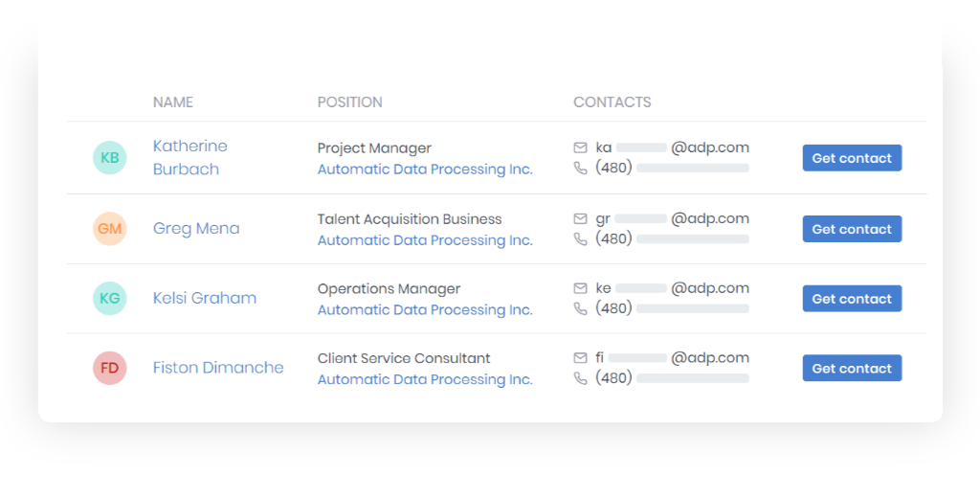Click the phone icon in Fiston Dimanche's row

coord(580,378)
